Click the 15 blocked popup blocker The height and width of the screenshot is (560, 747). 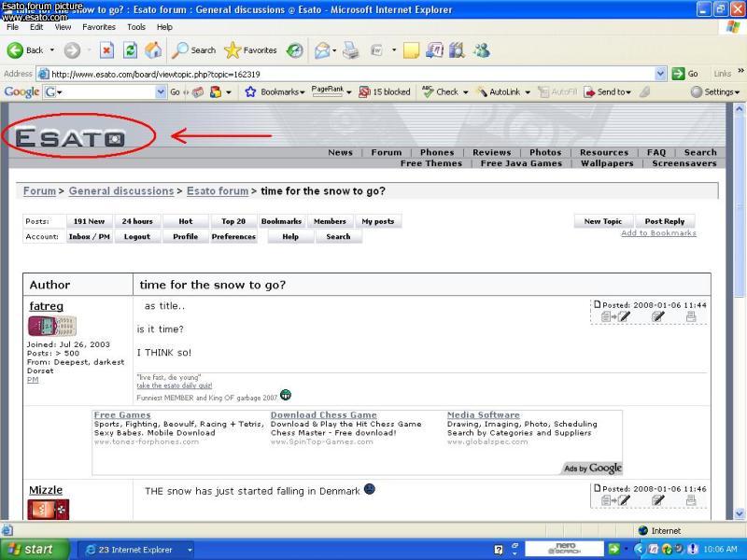(385, 91)
